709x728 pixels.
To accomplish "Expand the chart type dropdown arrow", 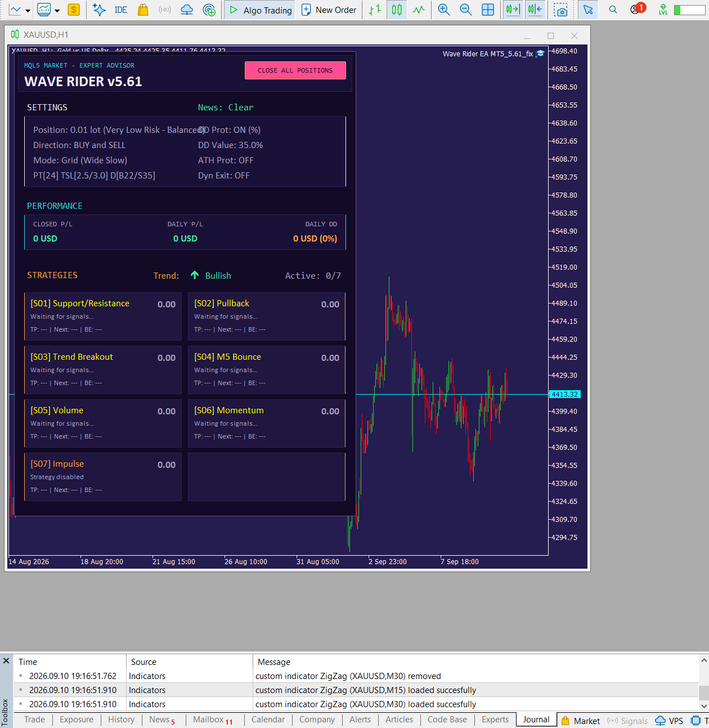I will tap(28, 10).
